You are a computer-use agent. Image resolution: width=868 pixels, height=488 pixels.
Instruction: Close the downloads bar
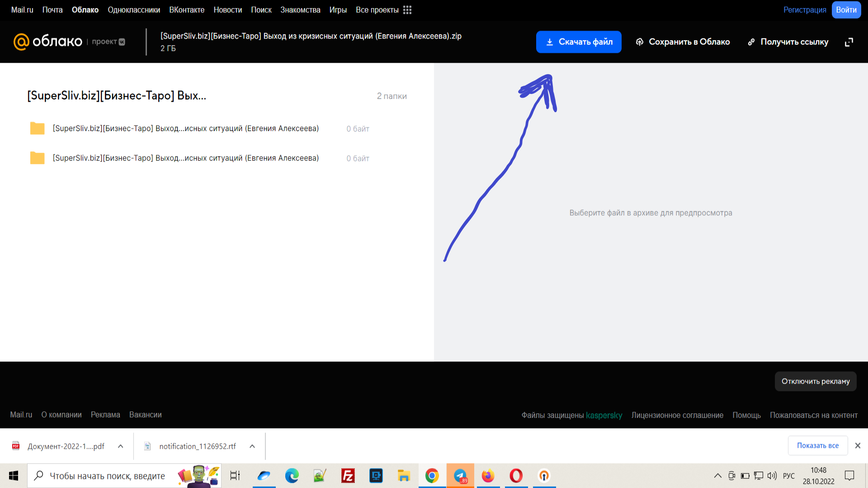(858, 446)
